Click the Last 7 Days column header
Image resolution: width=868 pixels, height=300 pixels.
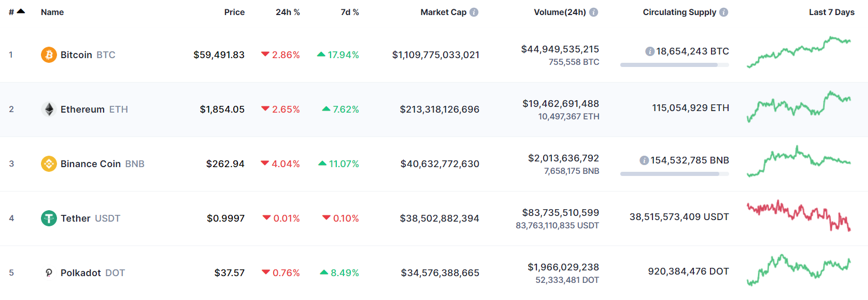click(x=832, y=12)
